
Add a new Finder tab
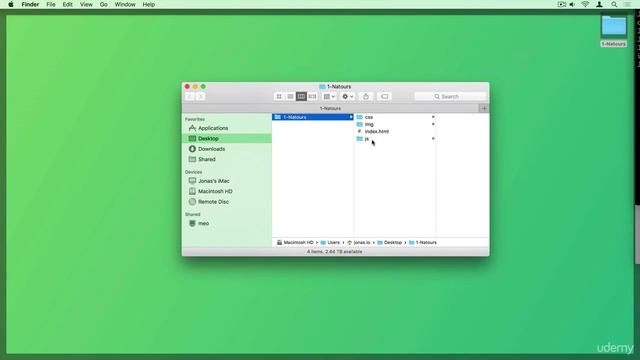(x=484, y=108)
